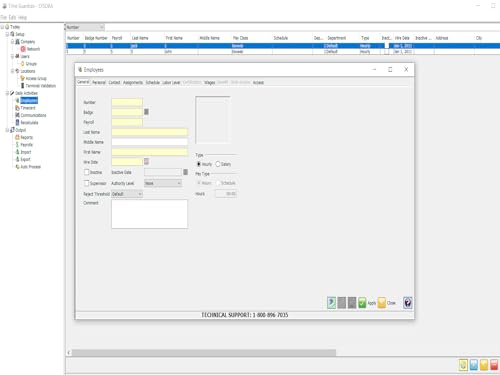Click the horizontal scrollbar below the list
500x375 pixels.
pos(204,352)
